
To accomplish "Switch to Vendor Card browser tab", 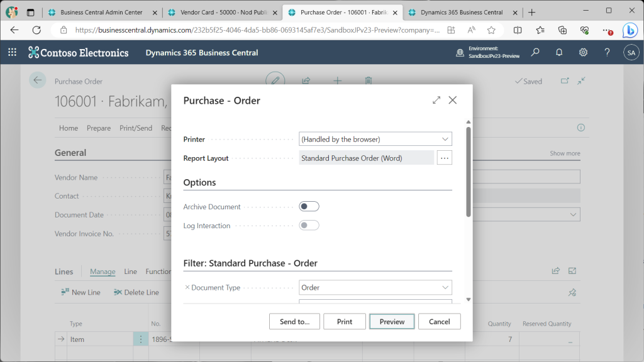I will [223, 13].
